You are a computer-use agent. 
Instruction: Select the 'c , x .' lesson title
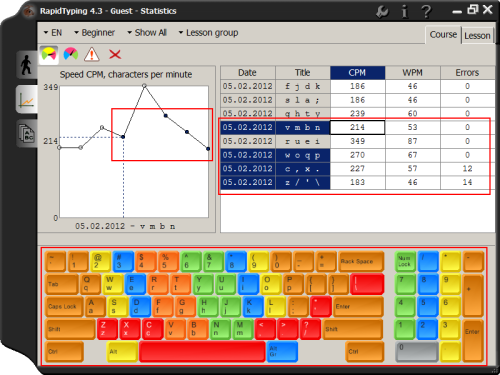click(303, 169)
